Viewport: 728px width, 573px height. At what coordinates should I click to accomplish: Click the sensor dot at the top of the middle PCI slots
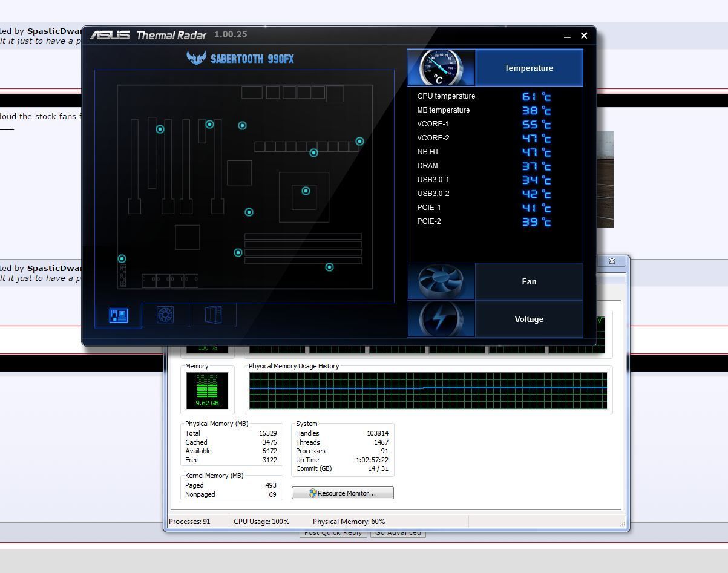(209, 124)
